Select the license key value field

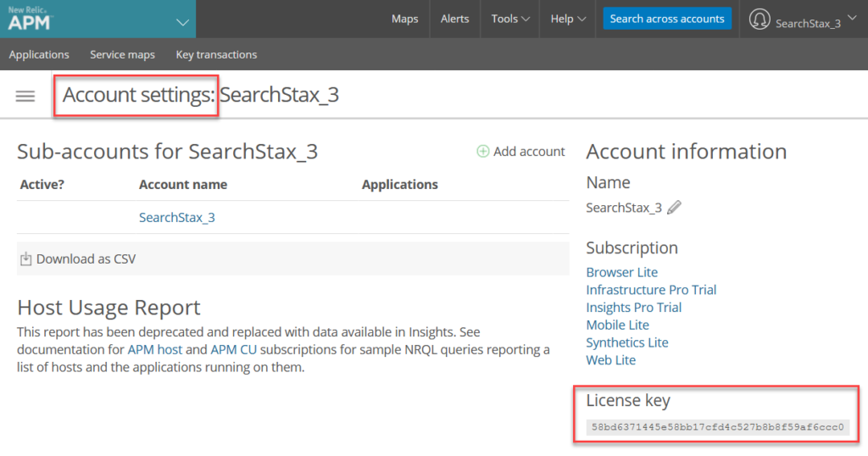coord(717,427)
